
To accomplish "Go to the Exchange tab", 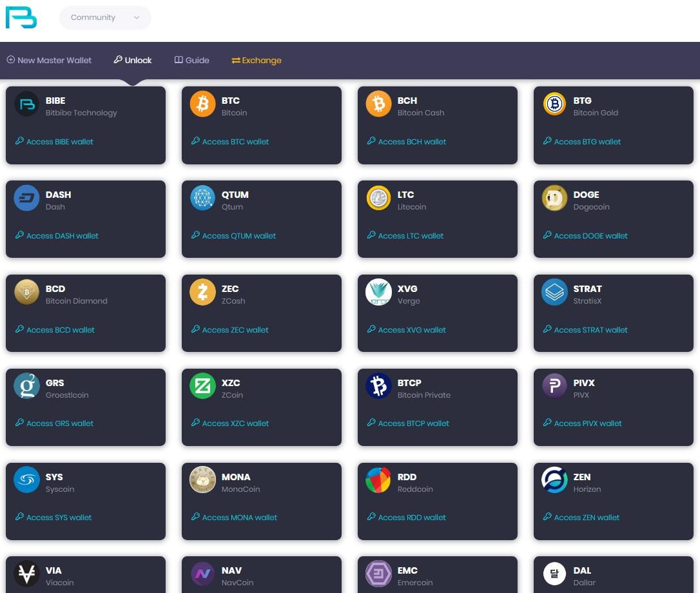I will click(x=257, y=61).
